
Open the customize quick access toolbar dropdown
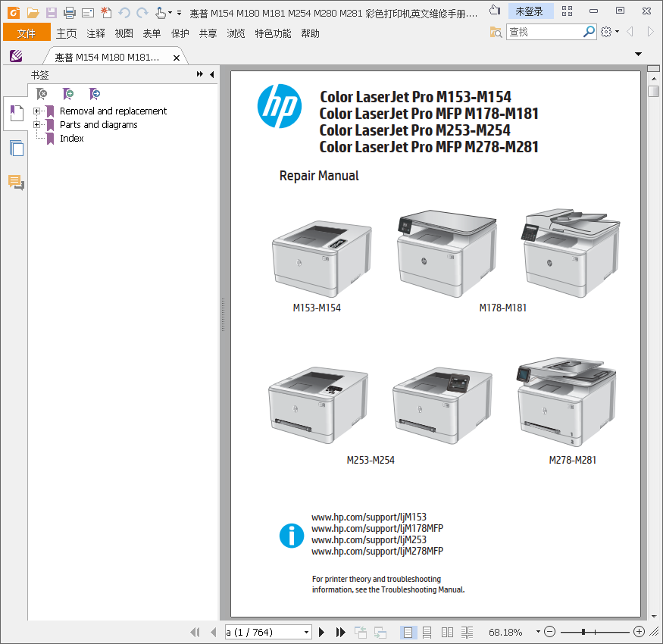coord(180,13)
